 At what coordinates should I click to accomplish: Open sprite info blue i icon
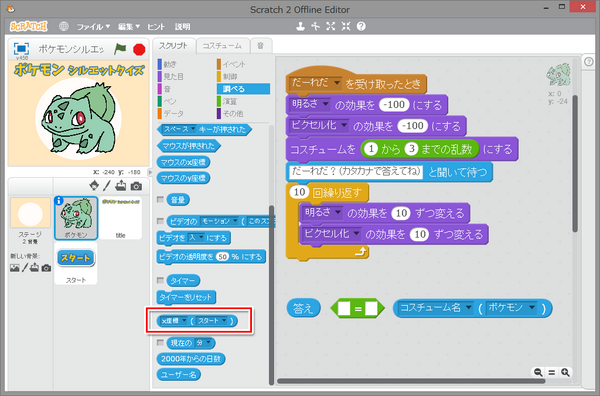pos(59,201)
